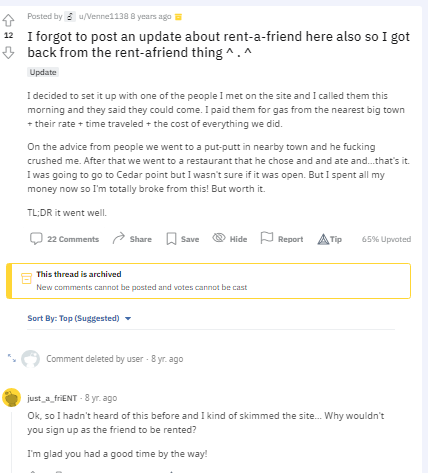Click just_a_friENT's yellow avatar

coord(12,397)
